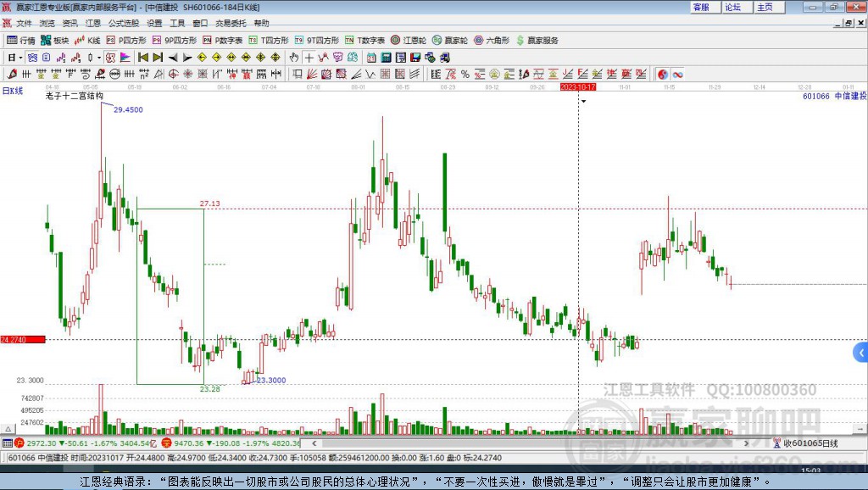The image size is (868, 490).
Task: Click the yin-yang icon in toolbar
Action: click(663, 75)
